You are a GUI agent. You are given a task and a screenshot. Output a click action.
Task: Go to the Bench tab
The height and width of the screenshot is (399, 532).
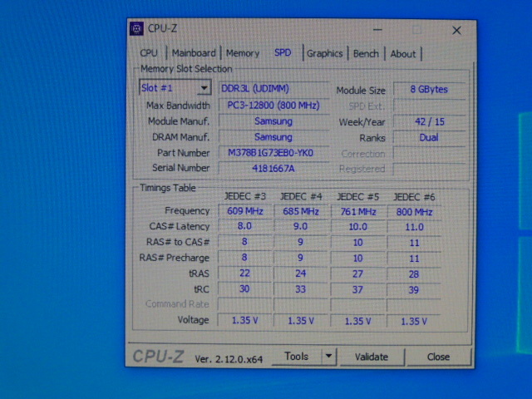[366, 53]
